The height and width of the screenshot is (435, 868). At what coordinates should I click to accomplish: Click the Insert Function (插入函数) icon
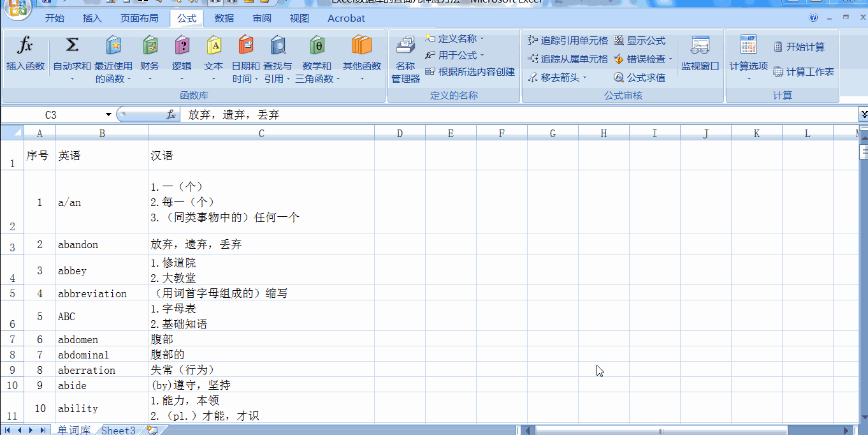(25, 45)
